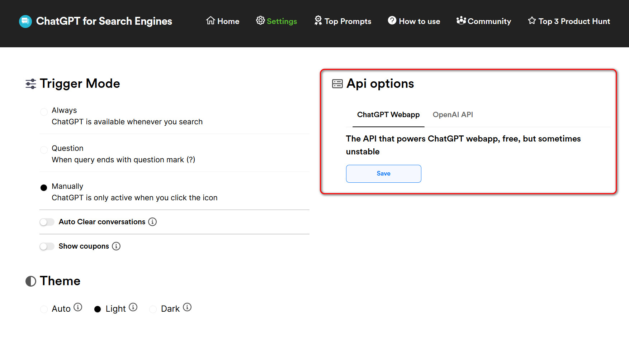Open the Top Prompts menu item
This screenshot has width=629, height=364.
pos(342,21)
